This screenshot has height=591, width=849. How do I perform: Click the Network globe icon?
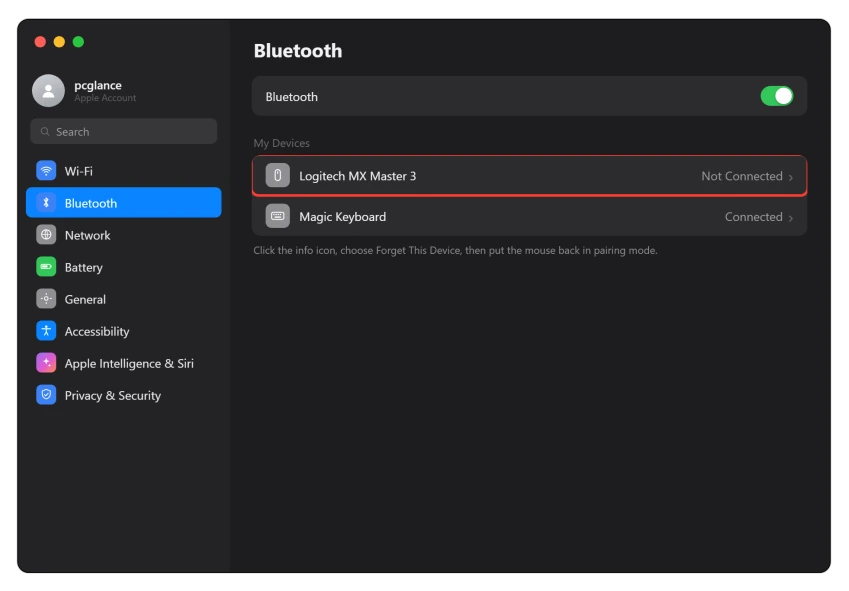coord(46,235)
